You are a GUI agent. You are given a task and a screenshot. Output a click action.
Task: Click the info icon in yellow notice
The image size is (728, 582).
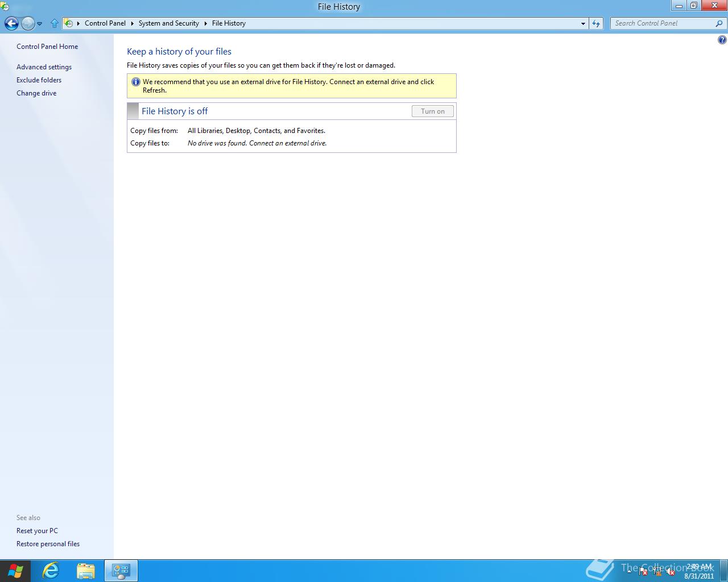pyautogui.click(x=135, y=82)
